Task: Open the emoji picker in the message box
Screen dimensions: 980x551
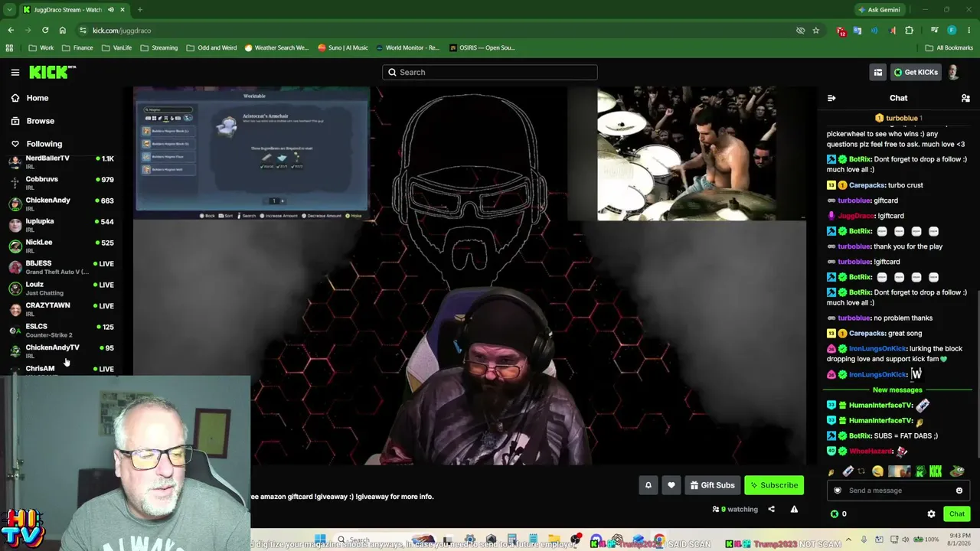Action: coord(959,491)
